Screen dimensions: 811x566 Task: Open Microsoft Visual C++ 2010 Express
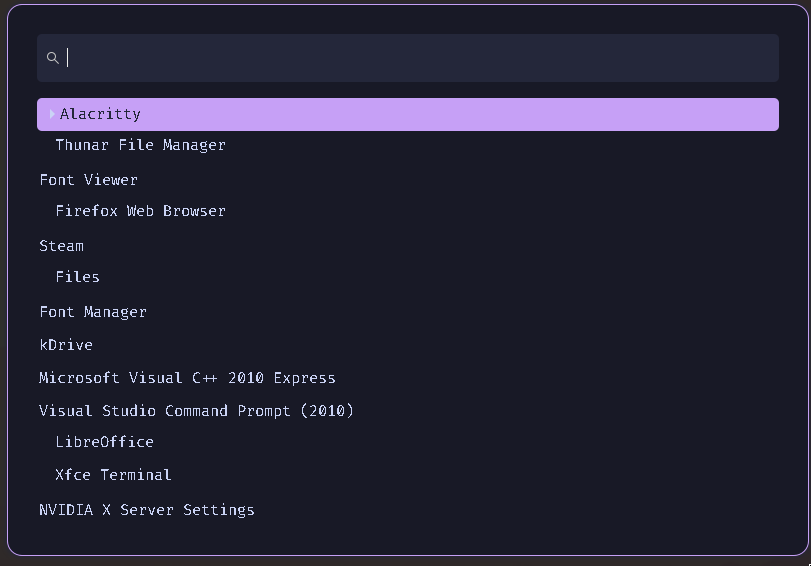click(187, 378)
